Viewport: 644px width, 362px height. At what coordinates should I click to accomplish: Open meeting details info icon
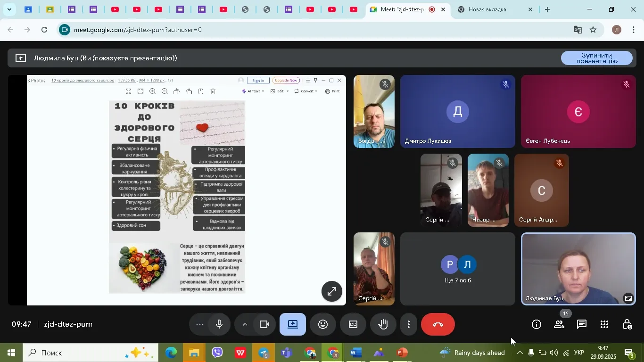(536, 324)
